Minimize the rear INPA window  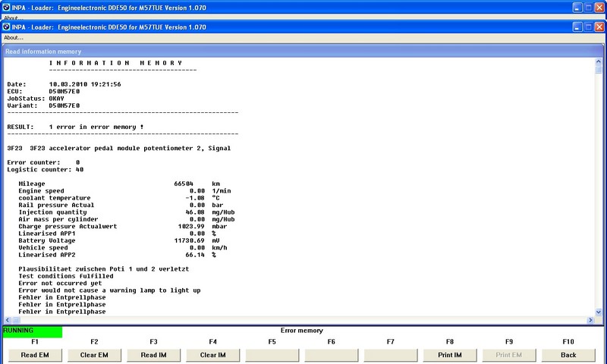(577, 8)
